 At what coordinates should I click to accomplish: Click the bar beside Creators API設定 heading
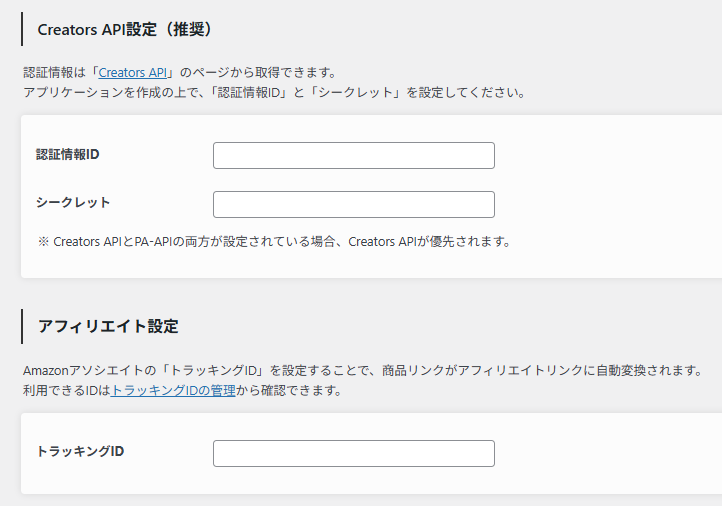[x=22, y=29]
